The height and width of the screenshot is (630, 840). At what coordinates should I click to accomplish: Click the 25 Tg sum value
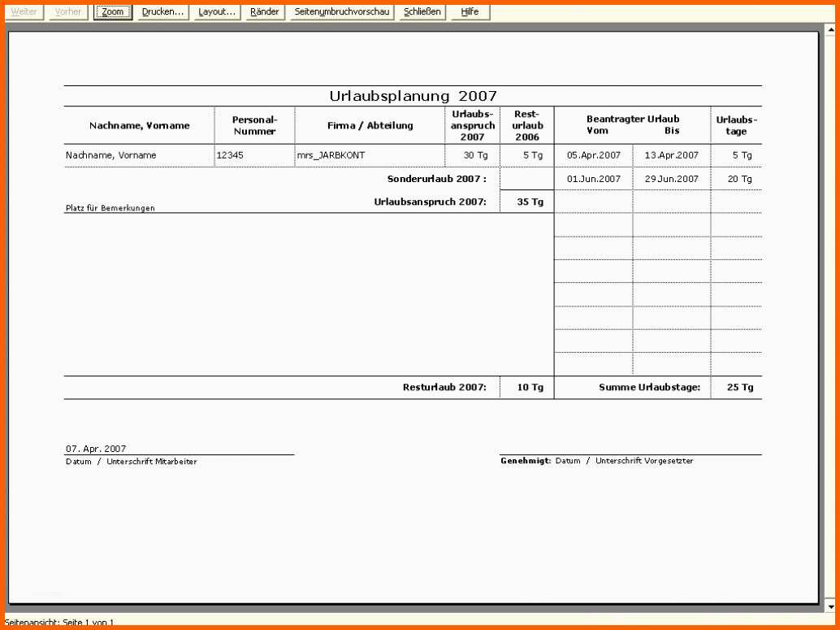(x=740, y=387)
